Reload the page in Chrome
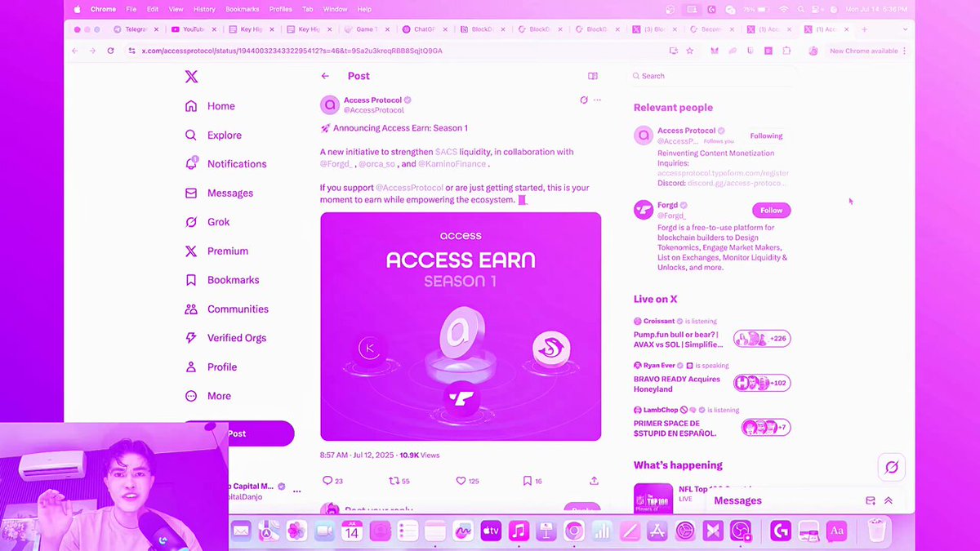Image resolution: width=980 pixels, height=551 pixels. click(x=109, y=51)
